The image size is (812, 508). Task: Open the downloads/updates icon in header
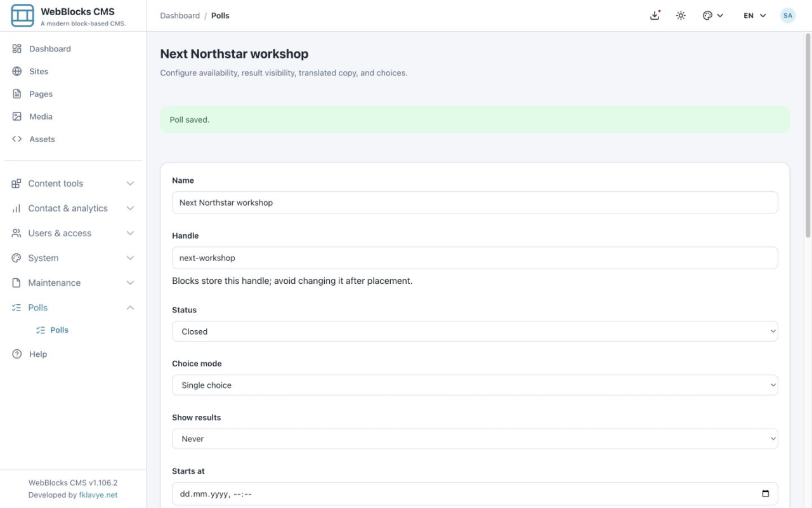[655, 15]
